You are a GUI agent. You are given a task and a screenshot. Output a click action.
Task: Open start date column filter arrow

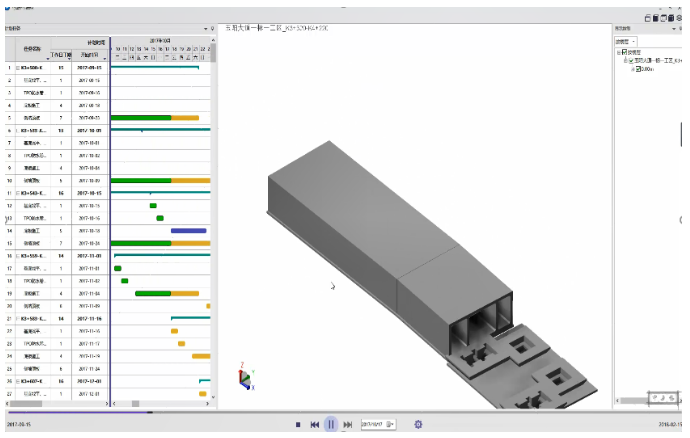(105, 59)
